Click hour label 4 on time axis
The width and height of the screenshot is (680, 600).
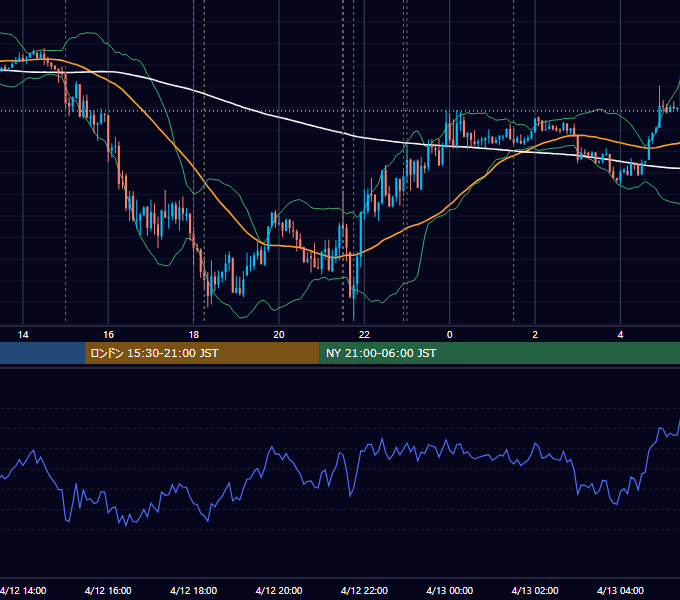click(621, 335)
